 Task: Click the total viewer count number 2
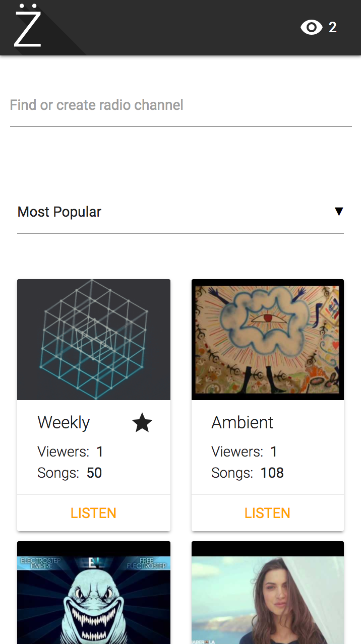click(333, 27)
